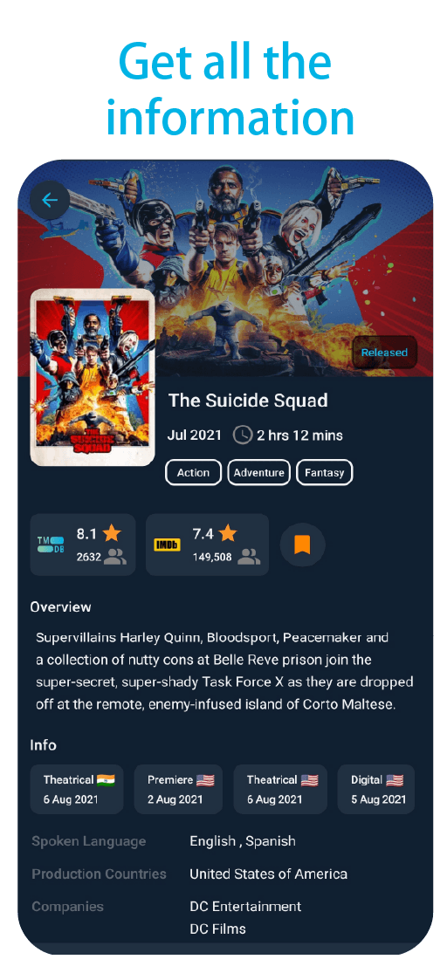This screenshot has width=447, height=980.
Task: Toggle the orange bookmark icon
Action: (x=303, y=545)
